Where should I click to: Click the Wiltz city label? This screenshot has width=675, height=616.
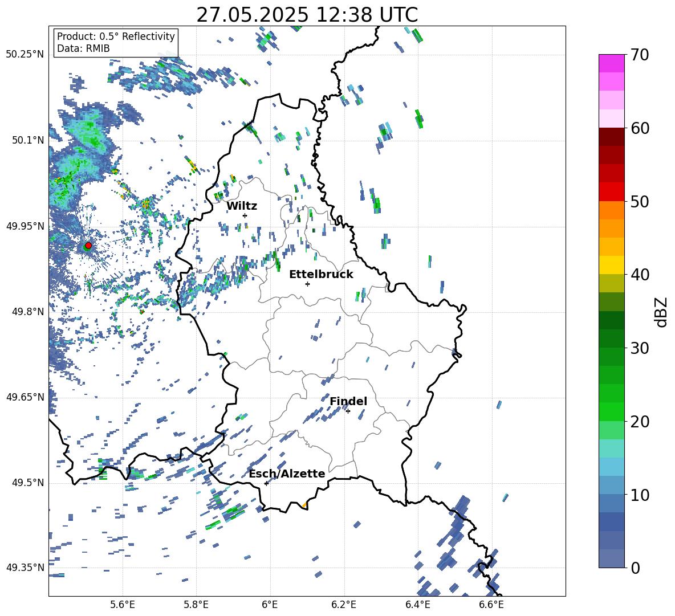[242, 206]
